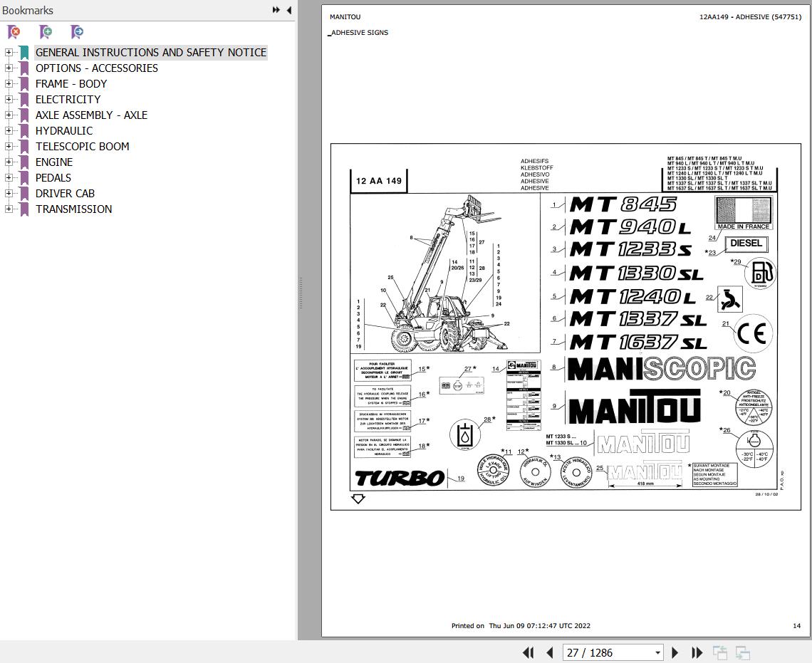Open the GENERAL INSTRUCTIONS AND SAFETY NOTICE bookmark

pyautogui.click(x=151, y=52)
